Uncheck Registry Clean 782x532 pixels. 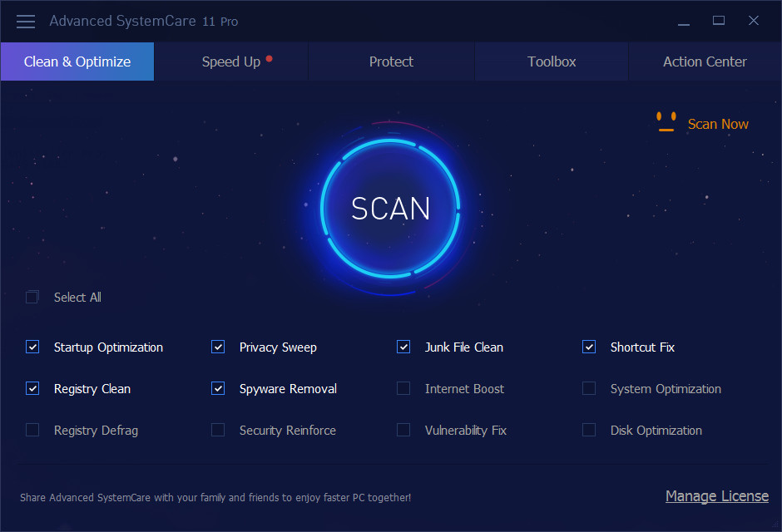[32, 388]
